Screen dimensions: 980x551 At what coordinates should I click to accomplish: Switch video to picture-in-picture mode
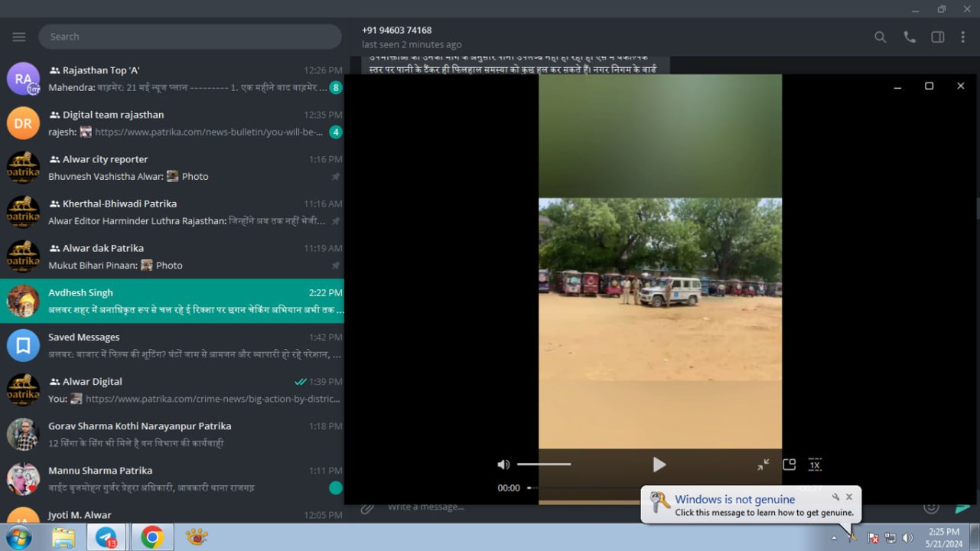point(790,465)
